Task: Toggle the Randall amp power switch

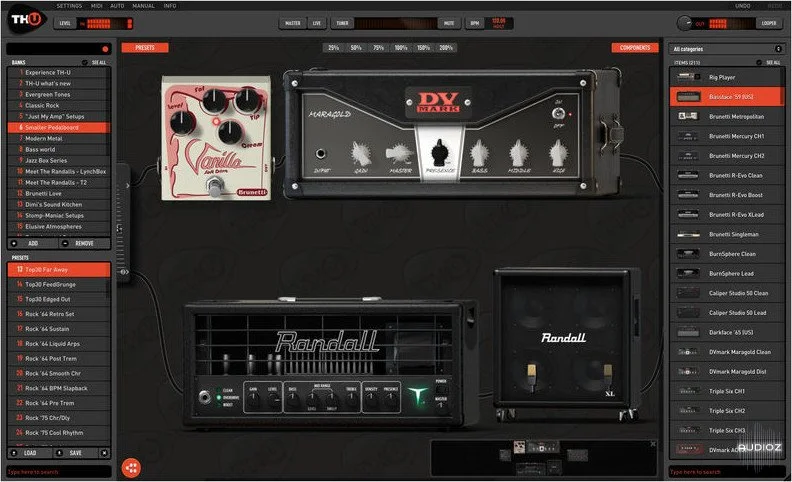Action: 441,390
